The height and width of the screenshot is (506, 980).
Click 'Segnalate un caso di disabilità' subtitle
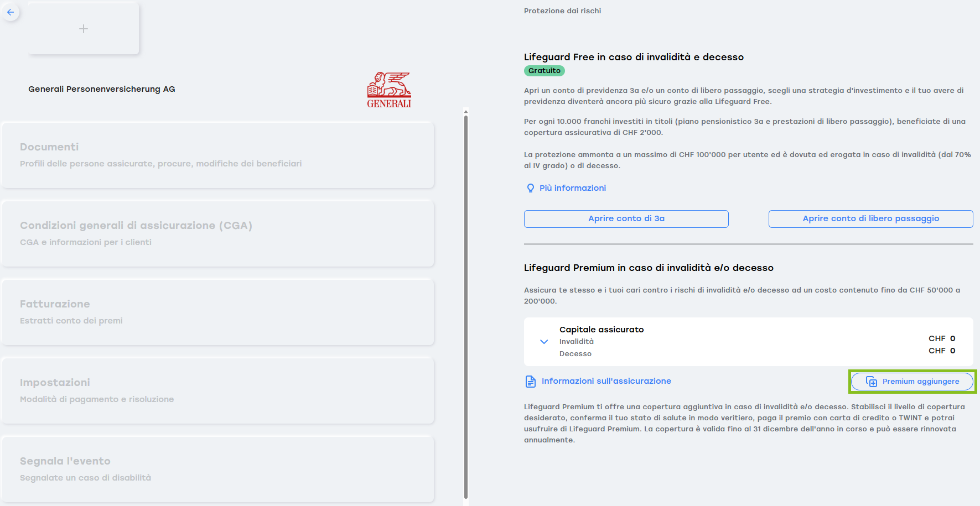(x=85, y=478)
